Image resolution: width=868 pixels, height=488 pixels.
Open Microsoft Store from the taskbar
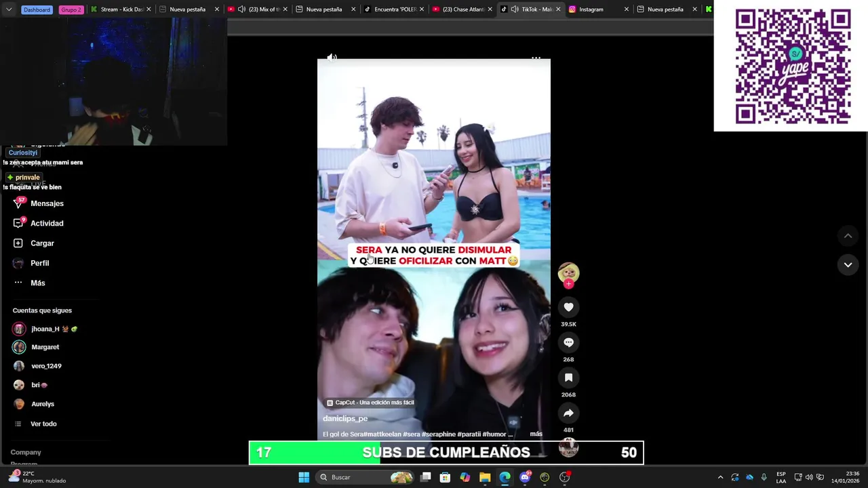(x=445, y=477)
